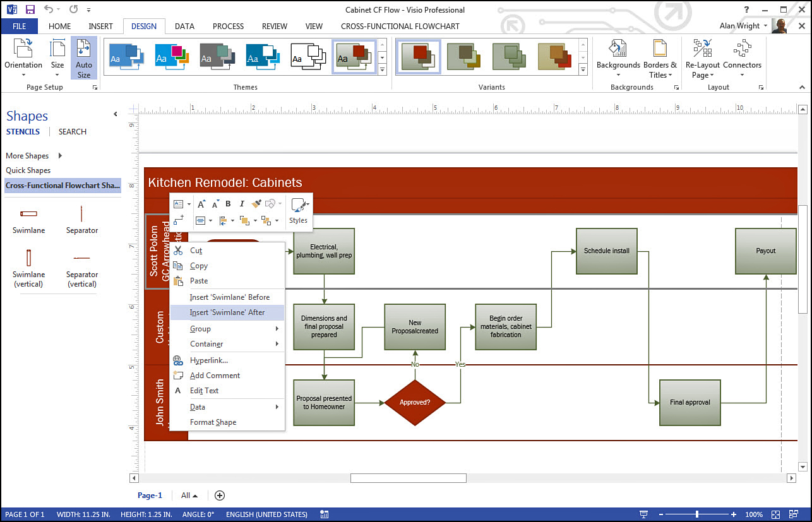Switch to the CROSS-FUNCTIONAL FLOWCHART tab

click(x=400, y=26)
